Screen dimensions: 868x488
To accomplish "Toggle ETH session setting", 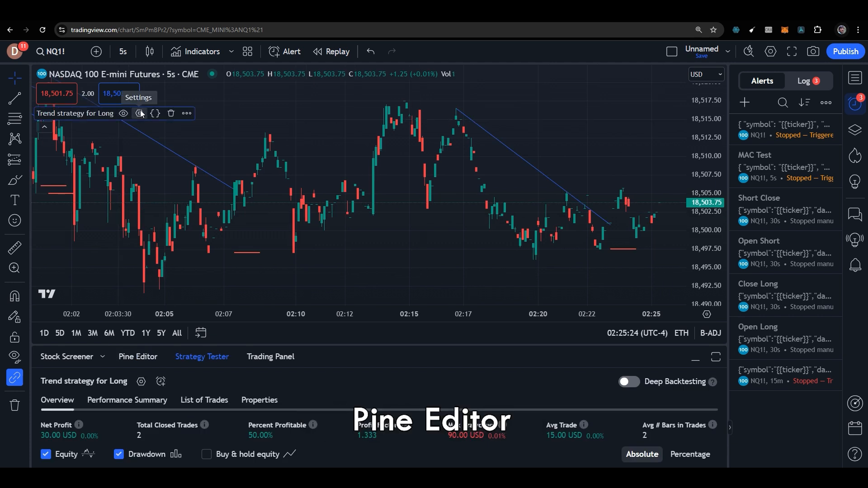I will [681, 333].
